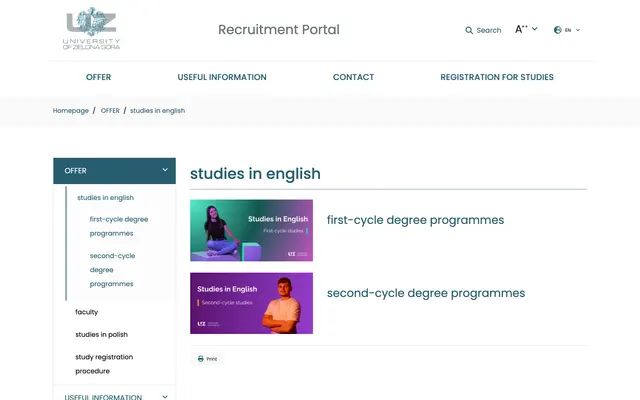Open the faculty sidebar item
Image resolution: width=640 pixels, height=400 pixels.
point(87,312)
